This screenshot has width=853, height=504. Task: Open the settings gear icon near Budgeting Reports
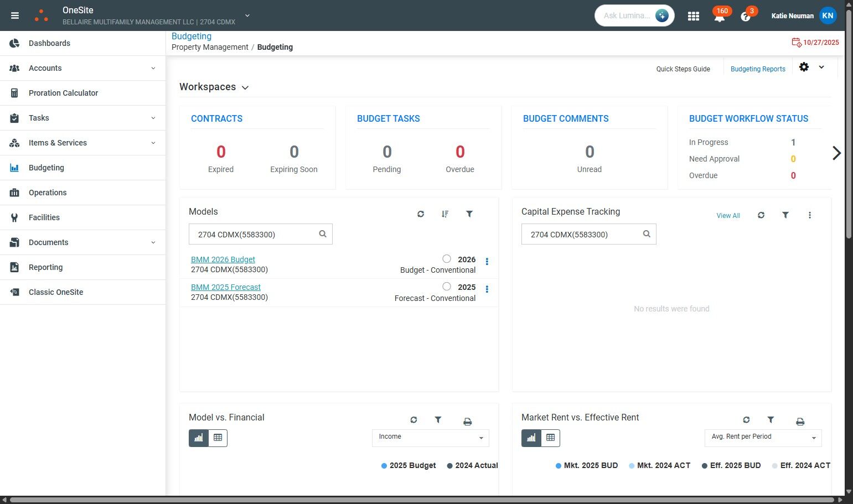[804, 67]
